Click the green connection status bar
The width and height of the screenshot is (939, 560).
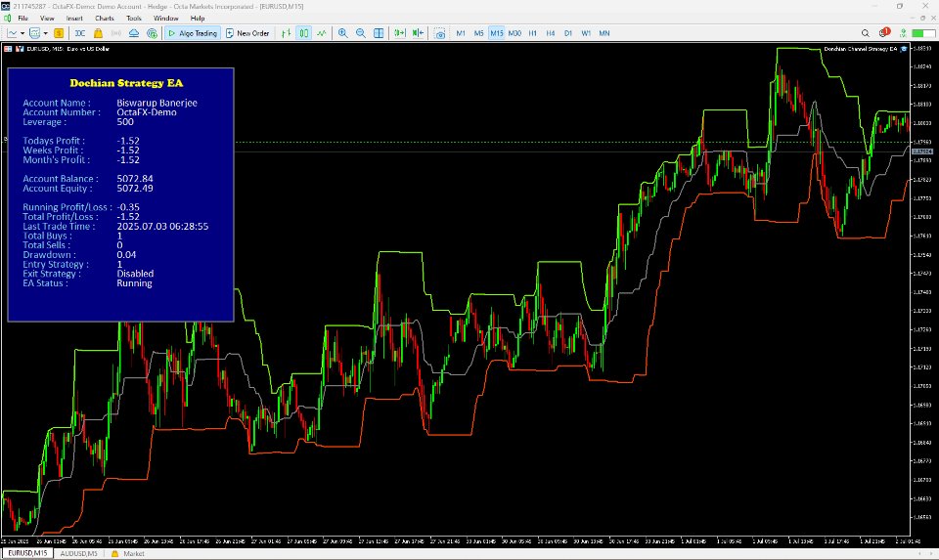pyautogui.click(x=922, y=33)
